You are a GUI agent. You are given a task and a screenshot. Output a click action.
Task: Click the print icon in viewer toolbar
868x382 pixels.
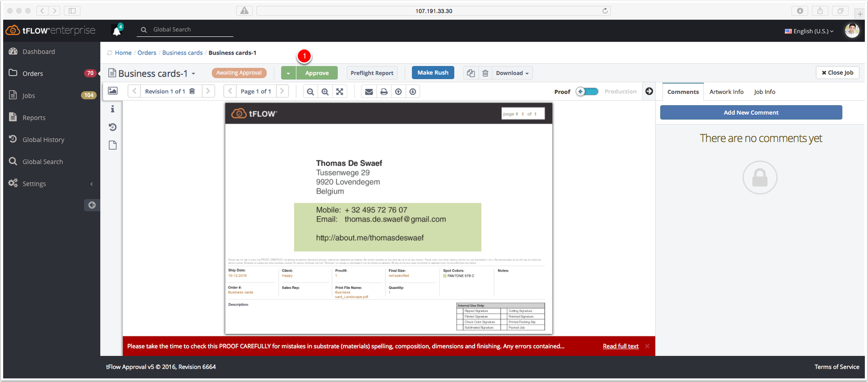pos(384,92)
